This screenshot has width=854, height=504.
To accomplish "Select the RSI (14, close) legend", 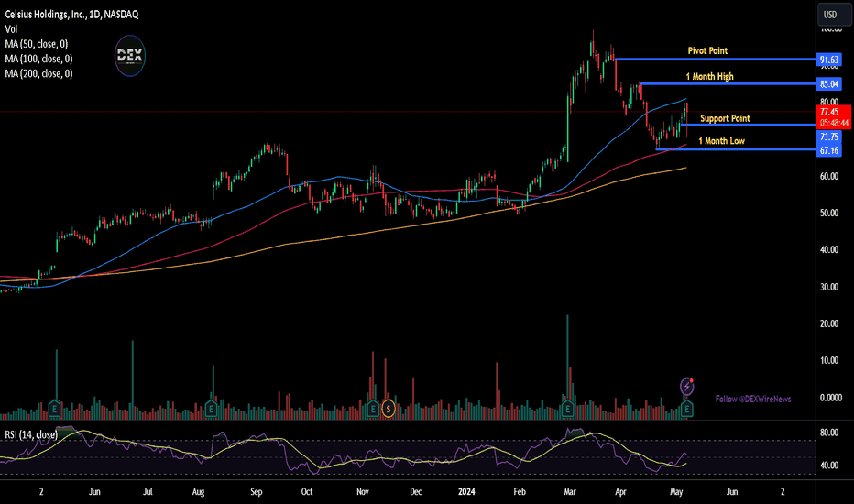I will (x=31, y=434).
